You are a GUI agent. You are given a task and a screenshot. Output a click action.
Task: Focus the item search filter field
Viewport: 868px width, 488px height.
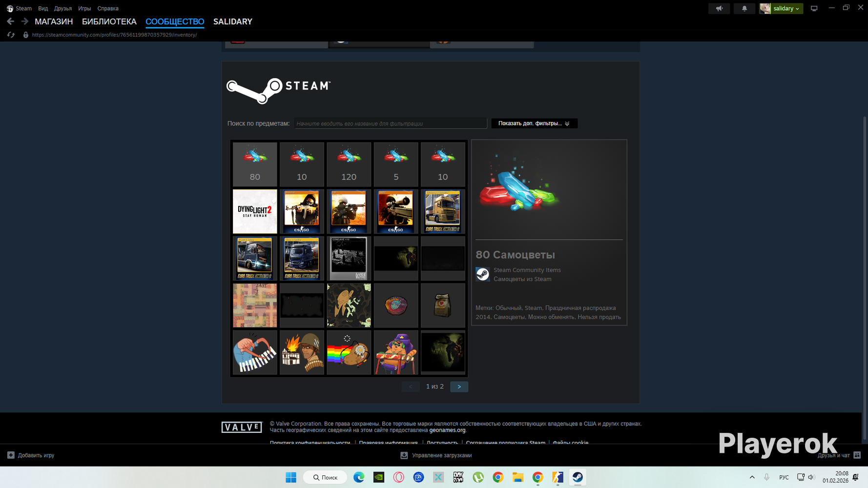point(391,123)
